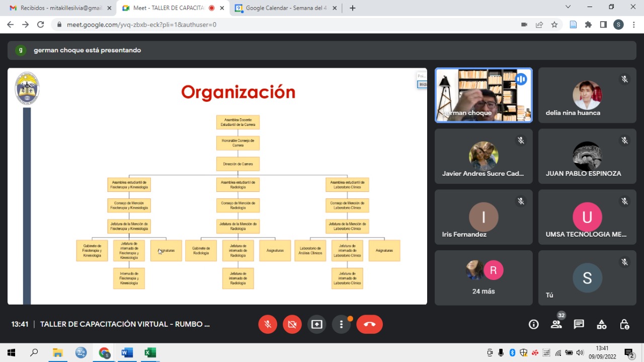
Task: Open the chat panel
Action: (579, 324)
